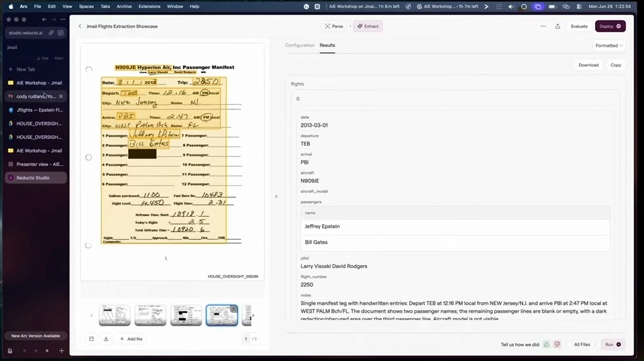The height and width of the screenshot is (361, 644).
Task: Open the first document thumbnail
Action: [115, 315]
